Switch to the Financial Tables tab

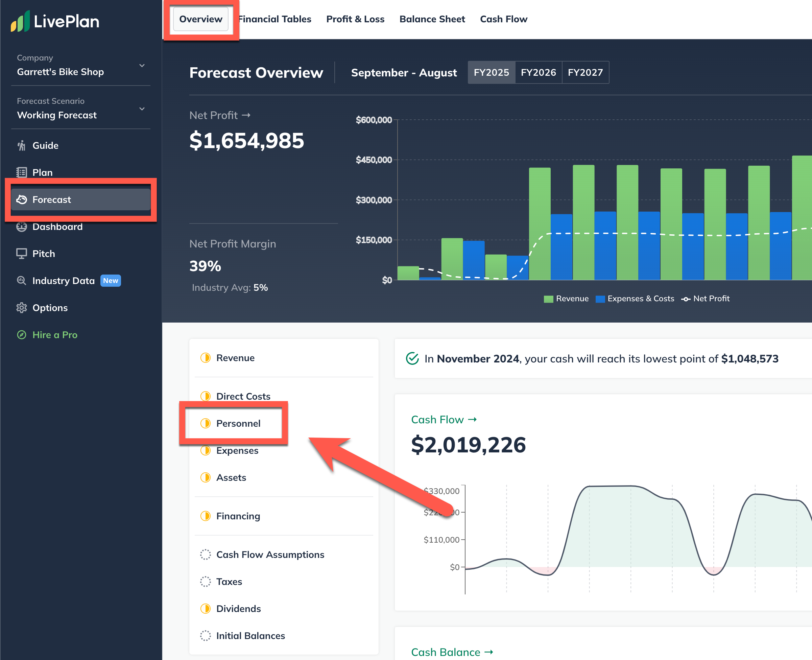click(275, 19)
